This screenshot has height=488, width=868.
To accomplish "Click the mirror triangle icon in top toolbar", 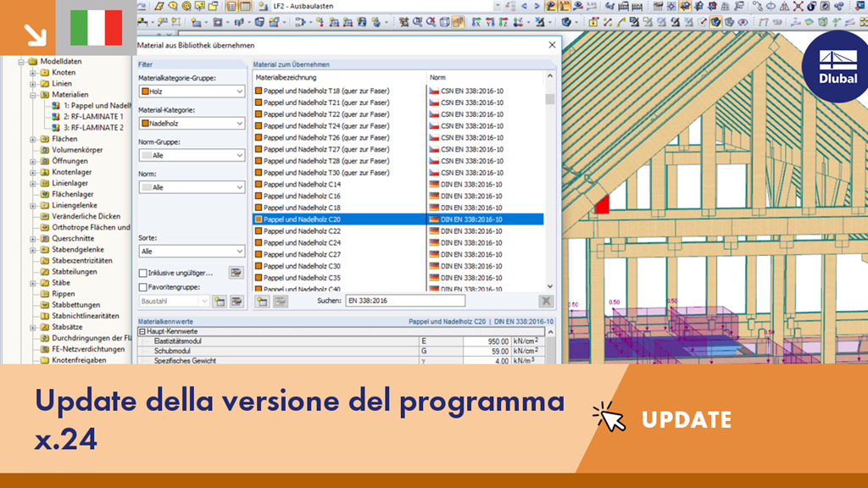I will 784,6.
